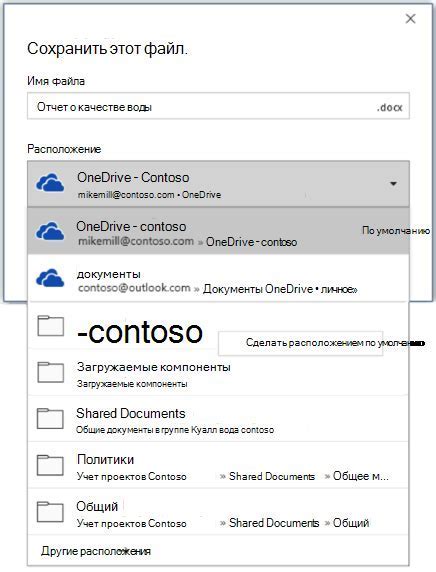This screenshot has width=436, height=572.
Task: Select OneDrive - contoso default location
Action: (218, 231)
